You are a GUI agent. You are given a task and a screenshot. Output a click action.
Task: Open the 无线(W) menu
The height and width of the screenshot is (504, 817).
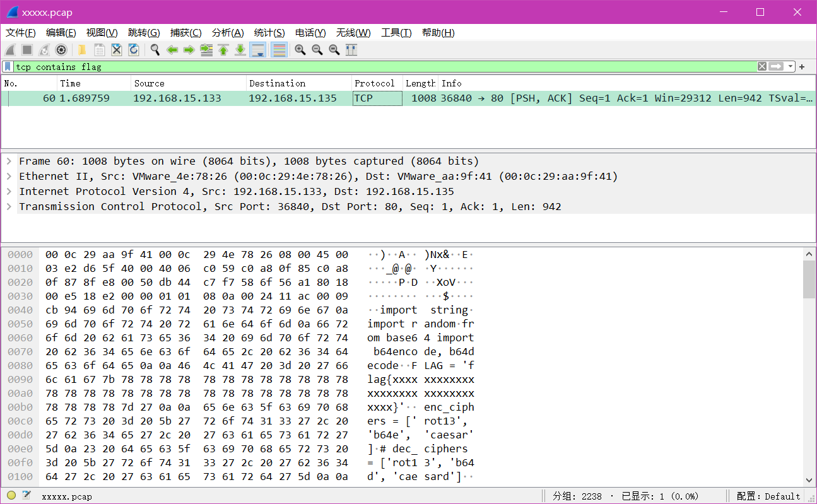(353, 33)
